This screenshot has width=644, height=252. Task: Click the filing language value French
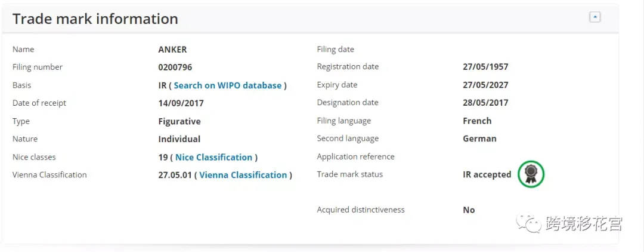(477, 121)
